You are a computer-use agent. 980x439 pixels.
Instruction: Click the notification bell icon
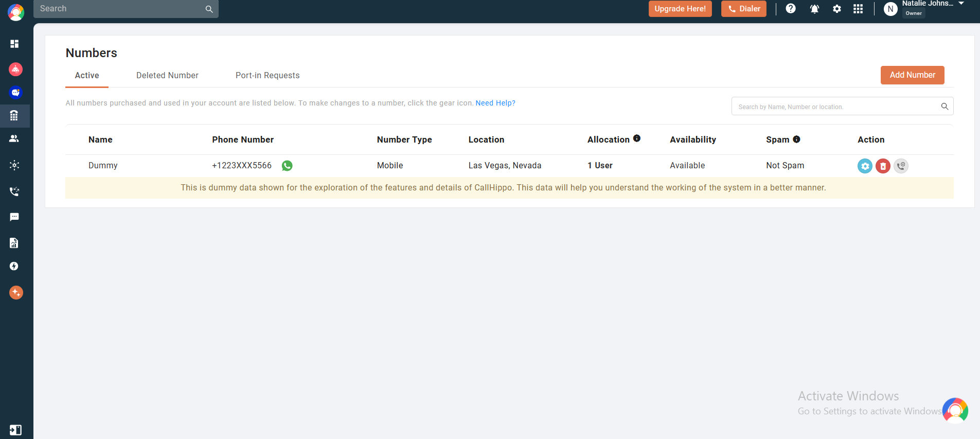point(814,9)
